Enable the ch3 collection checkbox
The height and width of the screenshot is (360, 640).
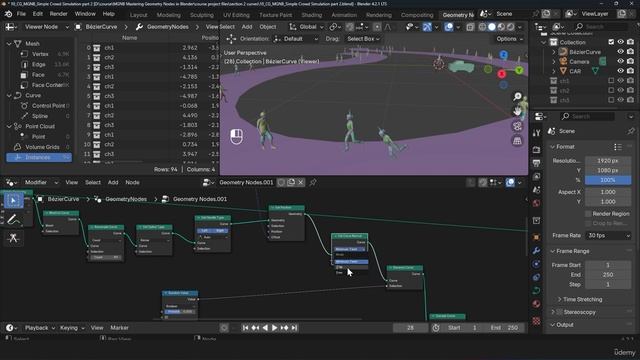611,100
